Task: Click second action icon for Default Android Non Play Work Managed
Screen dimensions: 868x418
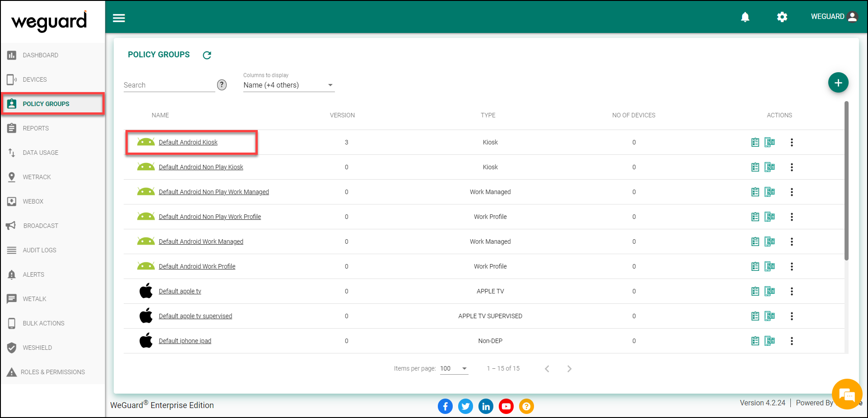Action: (770, 192)
